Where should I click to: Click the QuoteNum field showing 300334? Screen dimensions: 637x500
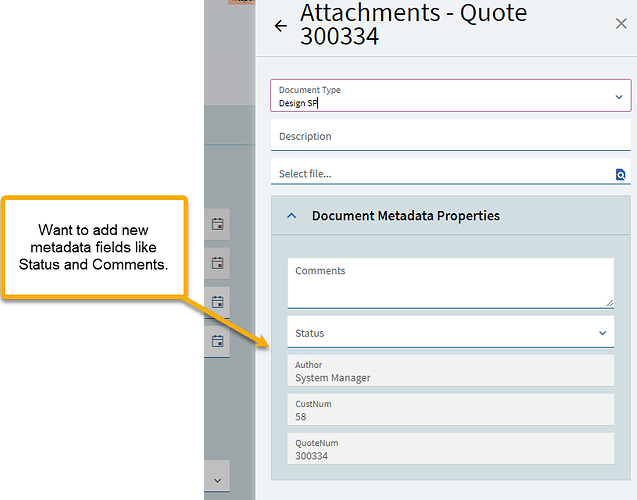click(x=451, y=448)
